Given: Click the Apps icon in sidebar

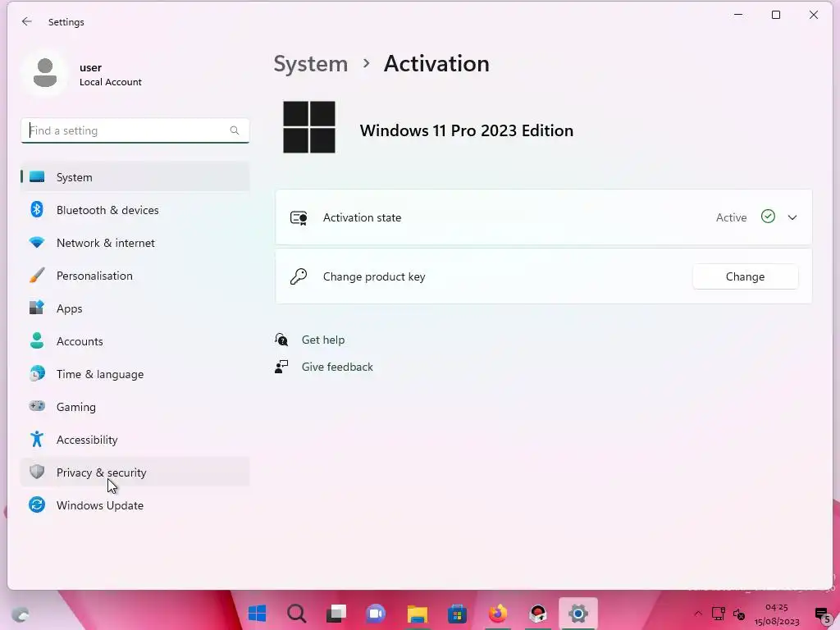Looking at the screenshot, I should tap(37, 308).
